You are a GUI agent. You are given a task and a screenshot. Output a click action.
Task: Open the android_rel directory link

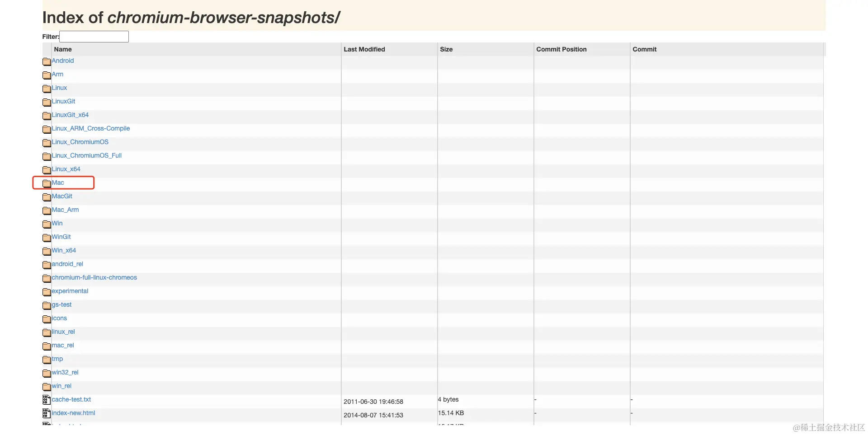(x=67, y=264)
